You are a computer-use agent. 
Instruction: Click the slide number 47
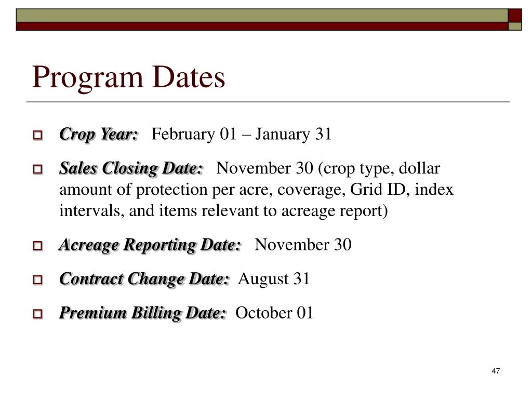coord(495,371)
